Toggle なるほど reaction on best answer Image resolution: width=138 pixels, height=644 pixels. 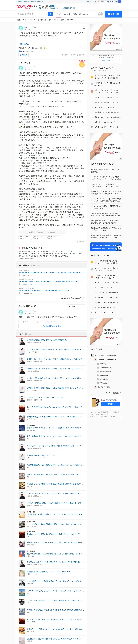25,238
